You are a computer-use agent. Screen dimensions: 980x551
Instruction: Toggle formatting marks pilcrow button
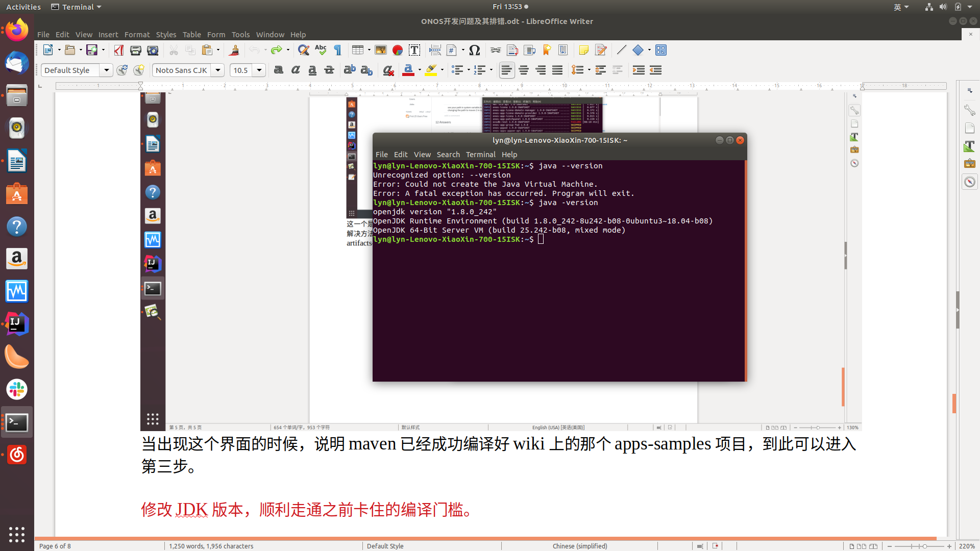tap(337, 50)
